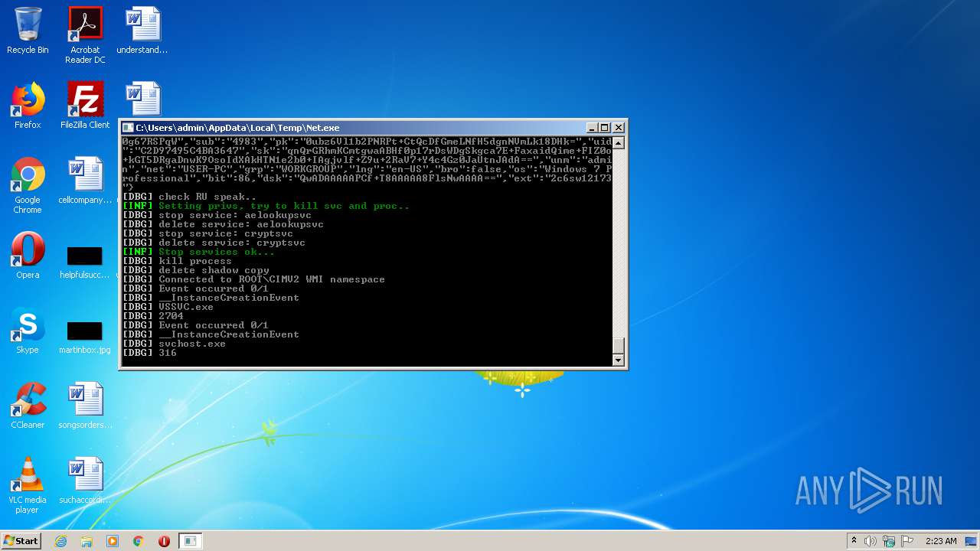Show hidden system tray icons

pos(854,541)
